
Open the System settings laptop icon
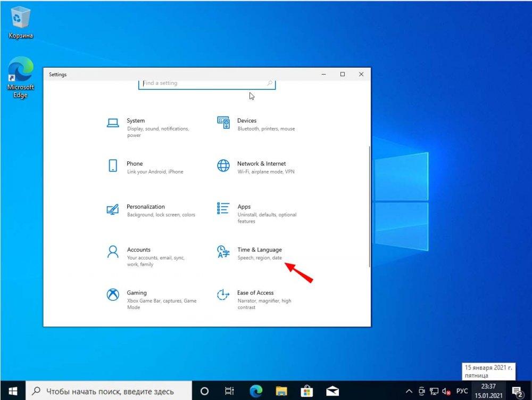113,123
